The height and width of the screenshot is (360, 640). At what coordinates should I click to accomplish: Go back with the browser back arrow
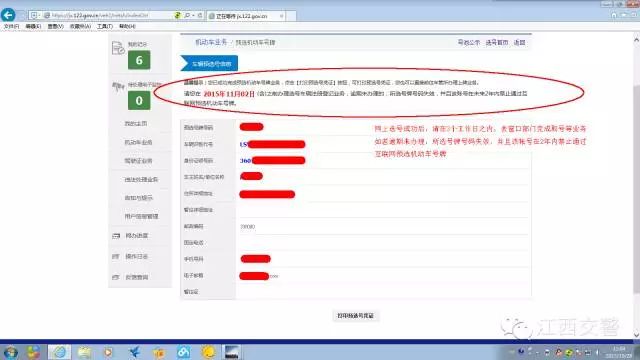pyautogui.click(x=8, y=15)
